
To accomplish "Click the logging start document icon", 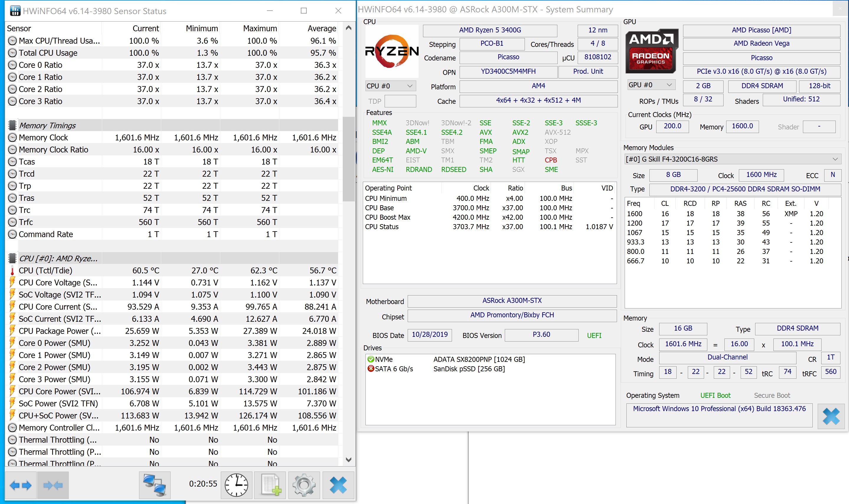I will 270,485.
